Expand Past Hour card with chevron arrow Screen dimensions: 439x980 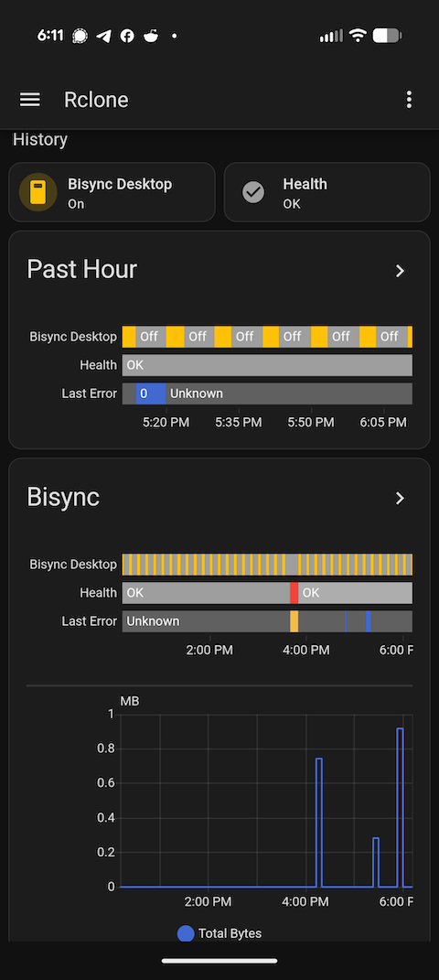coord(401,271)
